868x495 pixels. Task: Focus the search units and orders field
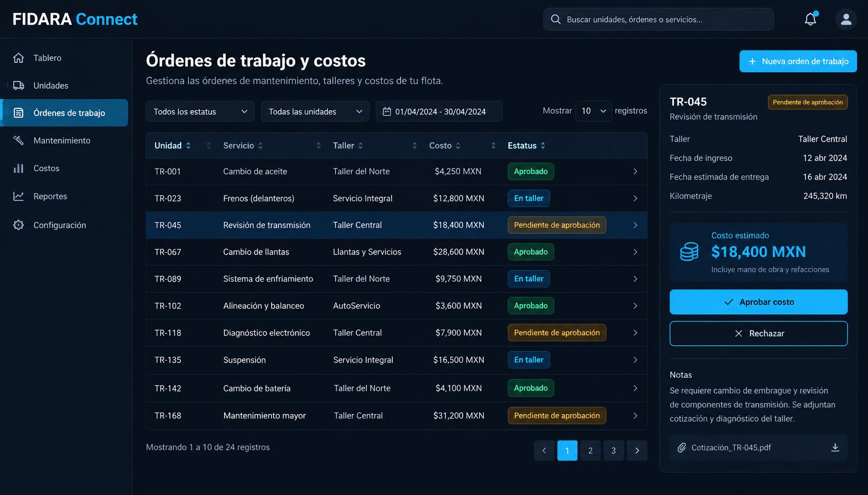tap(659, 20)
